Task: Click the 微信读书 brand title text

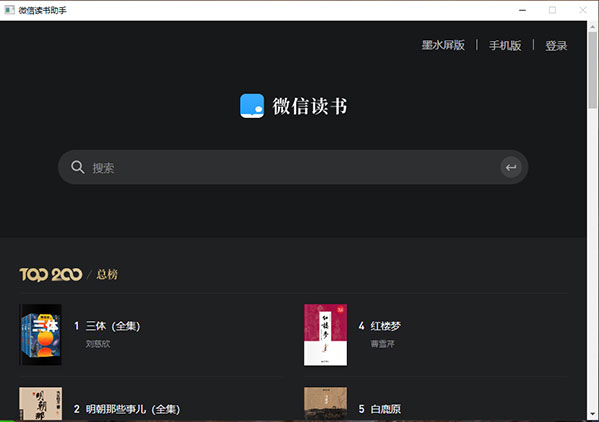Action: click(x=309, y=106)
